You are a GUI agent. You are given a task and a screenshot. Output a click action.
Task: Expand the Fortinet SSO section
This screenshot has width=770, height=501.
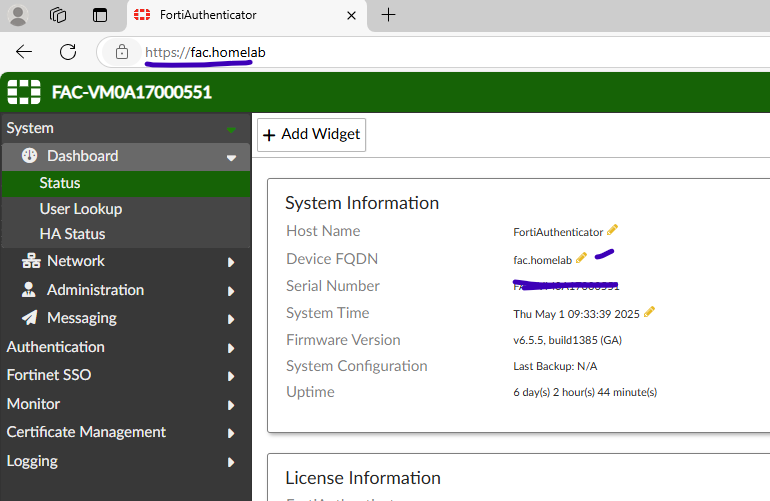[231, 377]
